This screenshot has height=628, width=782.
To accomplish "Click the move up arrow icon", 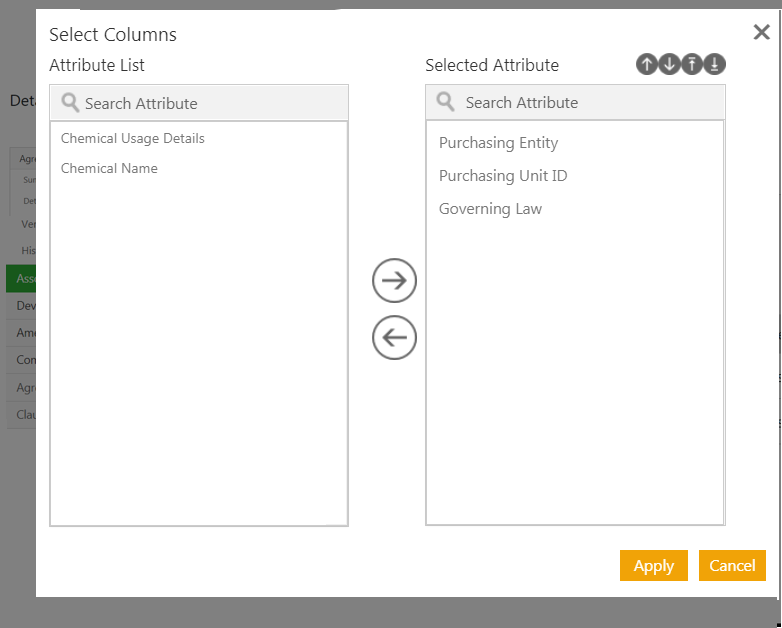I will pyautogui.click(x=646, y=65).
